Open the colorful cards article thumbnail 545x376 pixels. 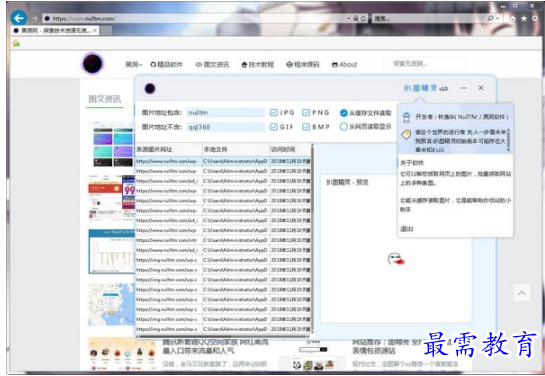111,144
